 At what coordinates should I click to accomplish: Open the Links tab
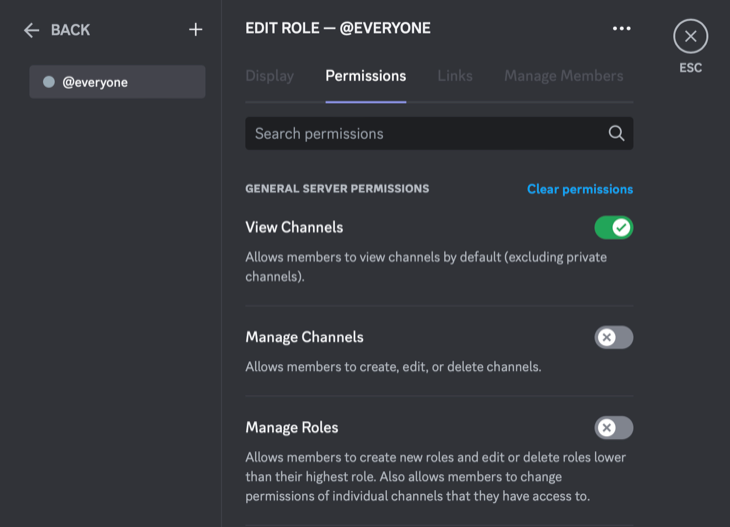click(x=455, y=76)
